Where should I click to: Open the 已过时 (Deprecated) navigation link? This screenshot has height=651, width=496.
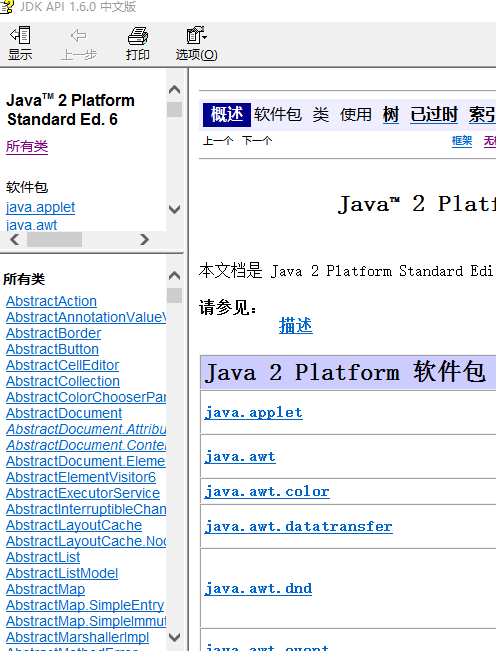(x=434, y=115)
